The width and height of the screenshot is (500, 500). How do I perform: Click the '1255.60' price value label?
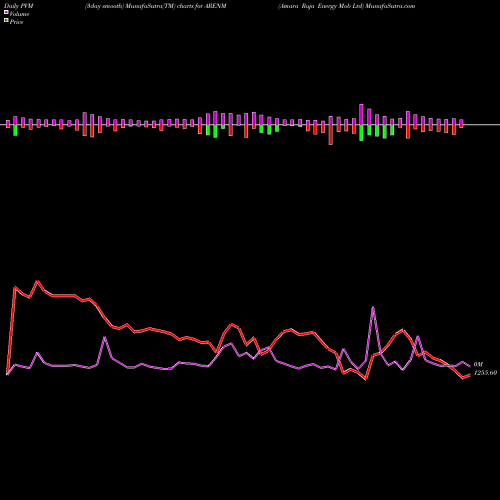coord(485,373)
